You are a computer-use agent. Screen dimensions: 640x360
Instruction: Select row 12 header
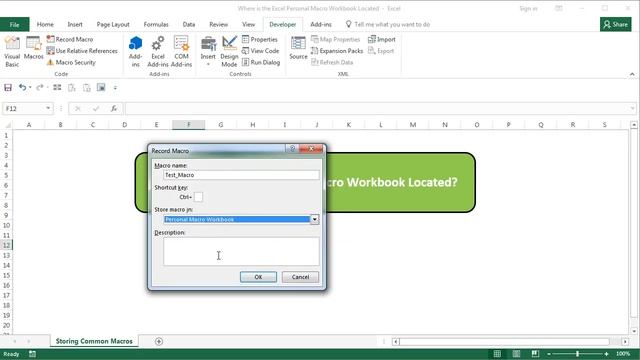click(6, 245)
